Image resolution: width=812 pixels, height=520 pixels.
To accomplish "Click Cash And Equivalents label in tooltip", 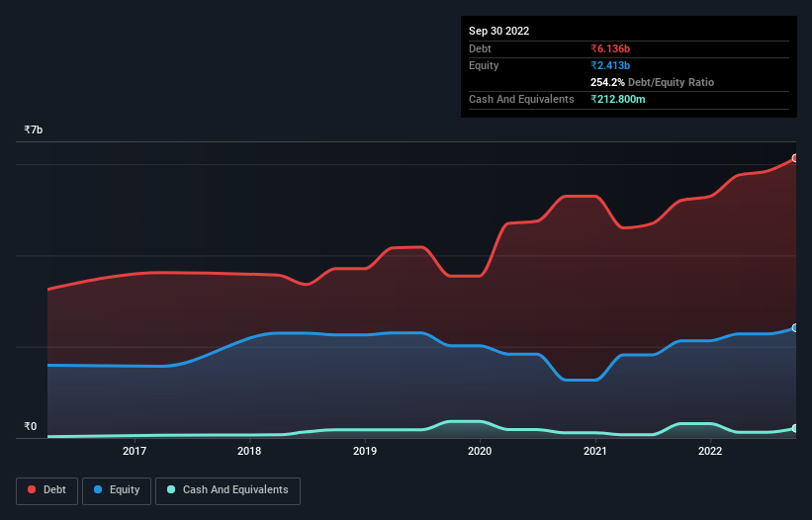I will point(521,99).
